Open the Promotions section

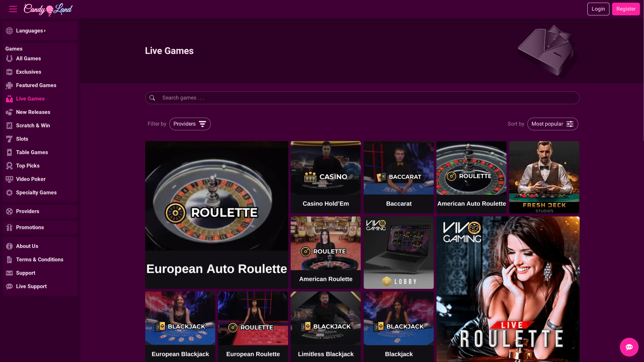30,227
